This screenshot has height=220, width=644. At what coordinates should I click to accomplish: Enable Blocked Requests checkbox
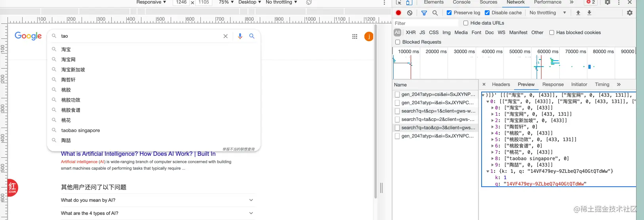[398, 42]
